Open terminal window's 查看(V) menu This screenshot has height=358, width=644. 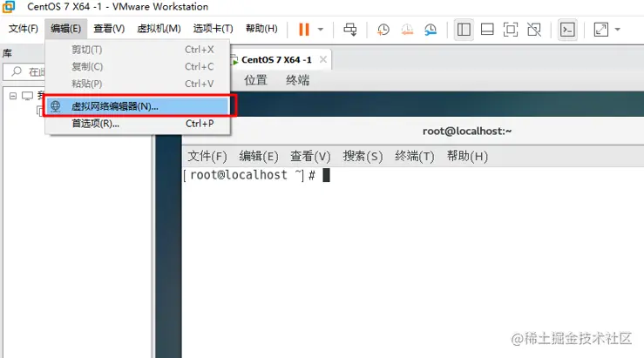click(x=310, y=157)
